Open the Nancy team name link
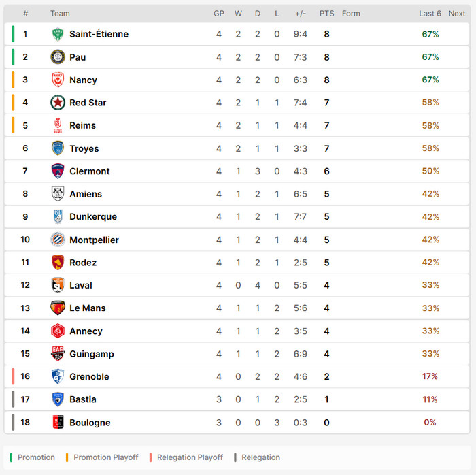The height and width of the screenshot is (475, 476). pos(83,80)
